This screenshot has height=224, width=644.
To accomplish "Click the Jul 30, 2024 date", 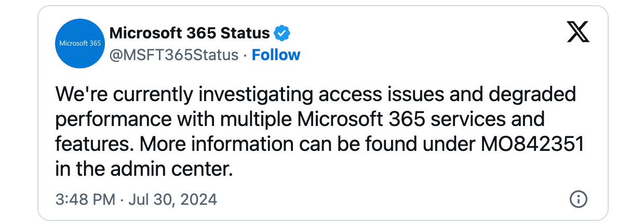I will [x=171, y=199].
